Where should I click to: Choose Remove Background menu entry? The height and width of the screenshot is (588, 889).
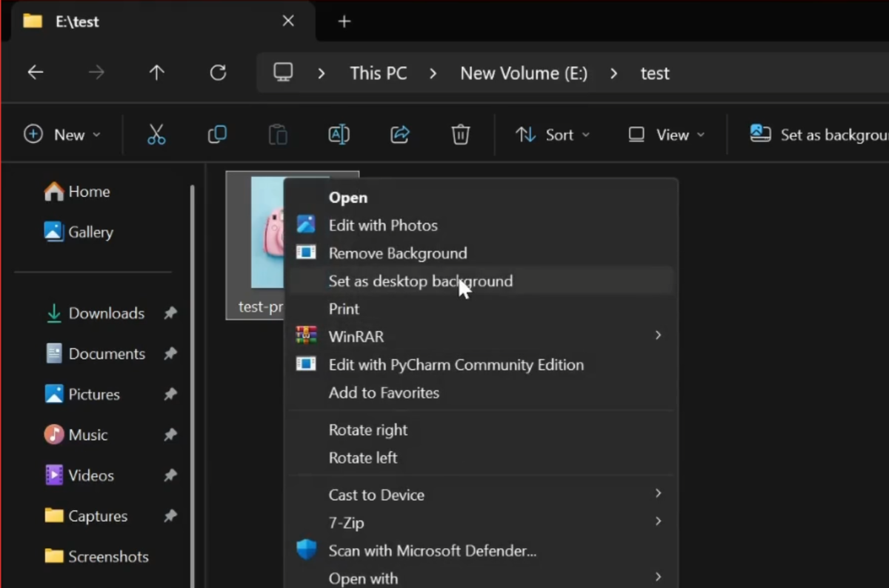point(481,253)
